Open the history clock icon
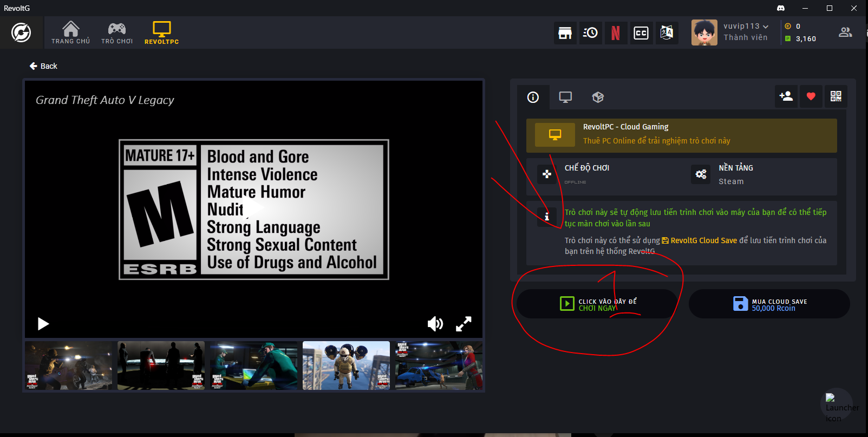Viewport: 868px width, 437px height. [x=590, y=33]
